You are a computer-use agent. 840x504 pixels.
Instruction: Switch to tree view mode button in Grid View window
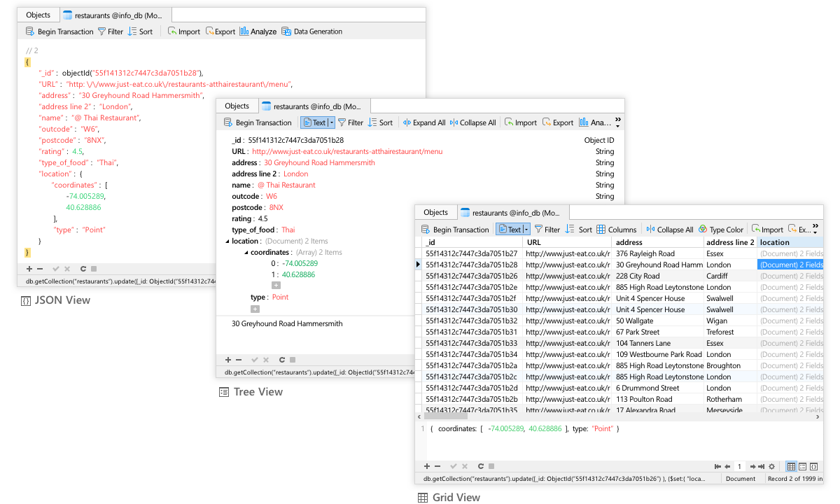803,466
